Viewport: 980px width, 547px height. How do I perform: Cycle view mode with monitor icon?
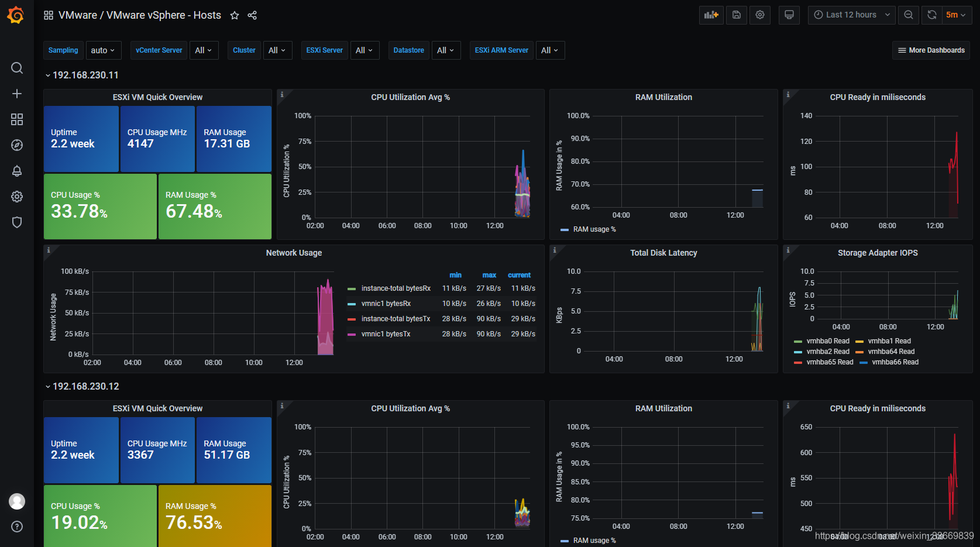point(789,15)
